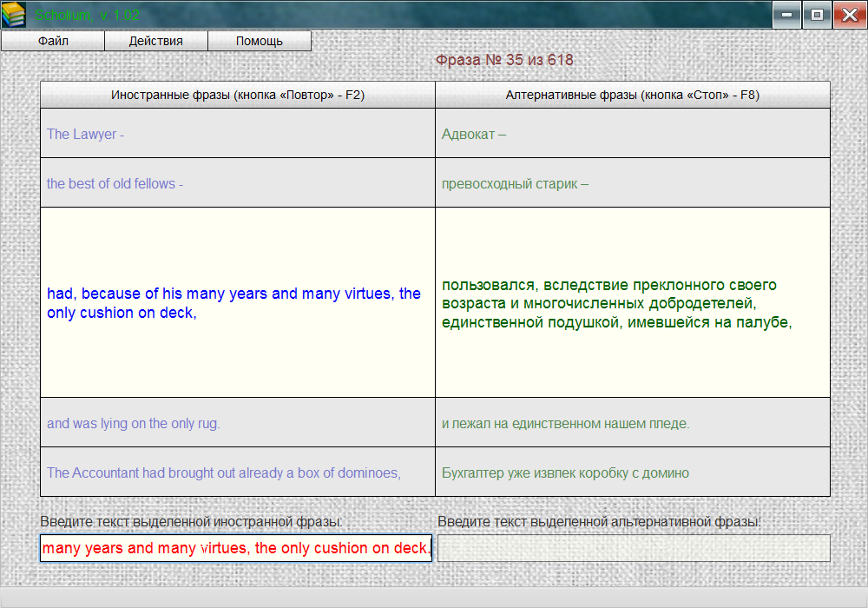868x608 pixels.
Task: Open the Действия menu
Action: [x=156, y=41]
